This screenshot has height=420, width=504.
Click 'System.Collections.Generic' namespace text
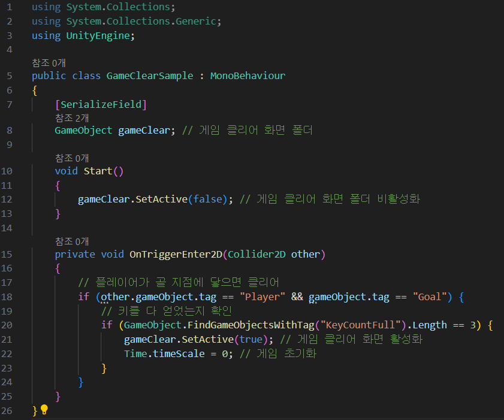pos(141,21)
